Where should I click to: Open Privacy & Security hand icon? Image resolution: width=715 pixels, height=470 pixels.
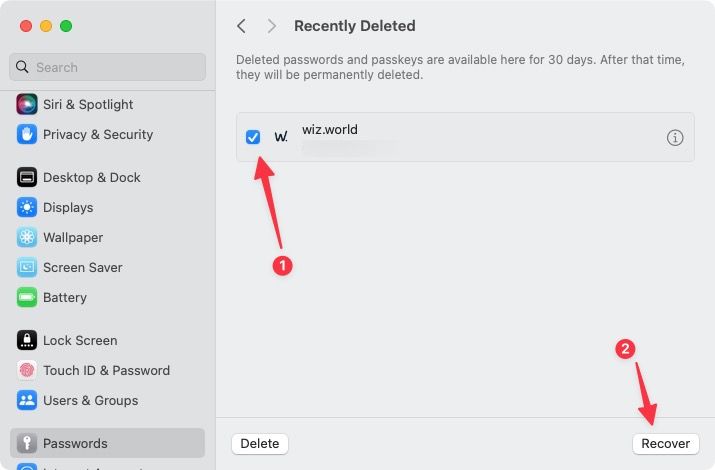pos(27,134)
